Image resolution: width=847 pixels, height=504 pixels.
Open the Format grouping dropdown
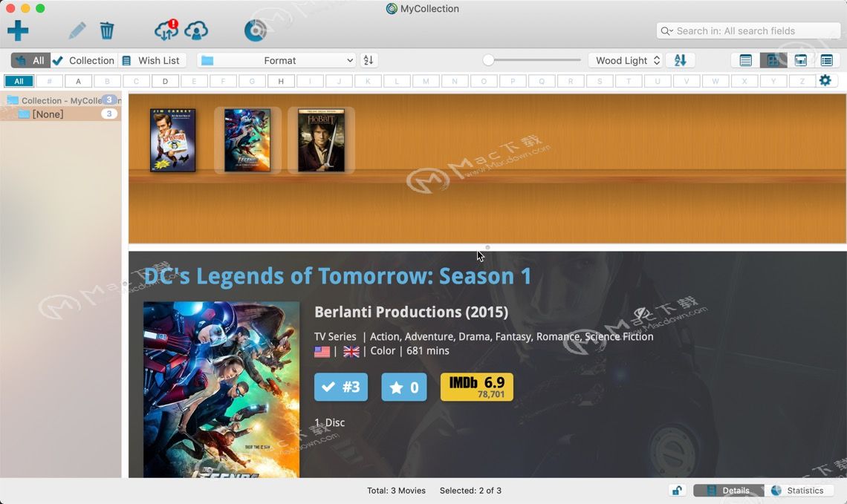276,60
